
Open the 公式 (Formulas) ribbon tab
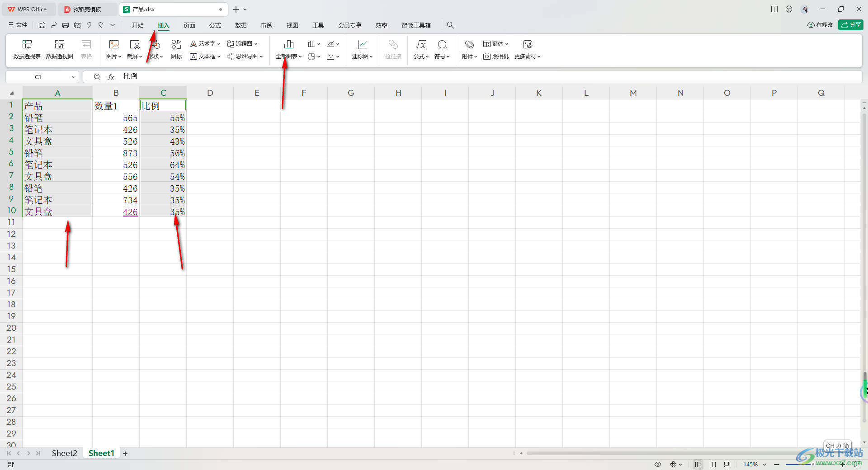click(x=215, y=25)
